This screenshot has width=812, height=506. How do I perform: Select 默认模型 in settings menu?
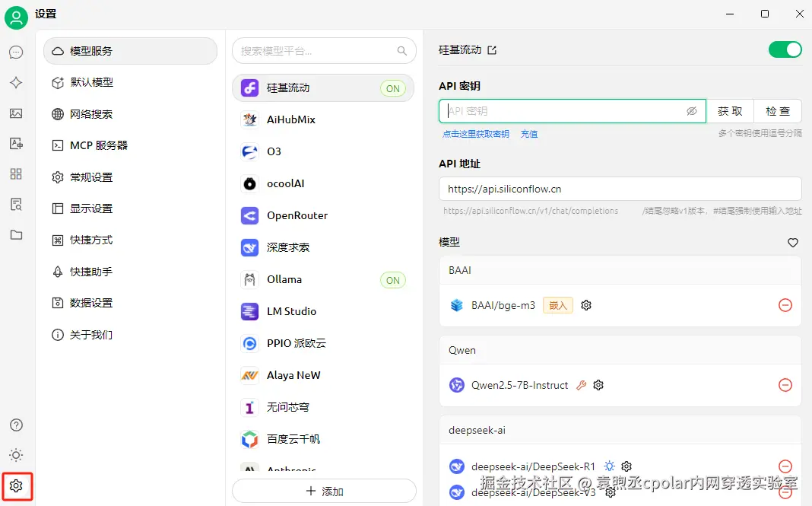coord(130,82)
